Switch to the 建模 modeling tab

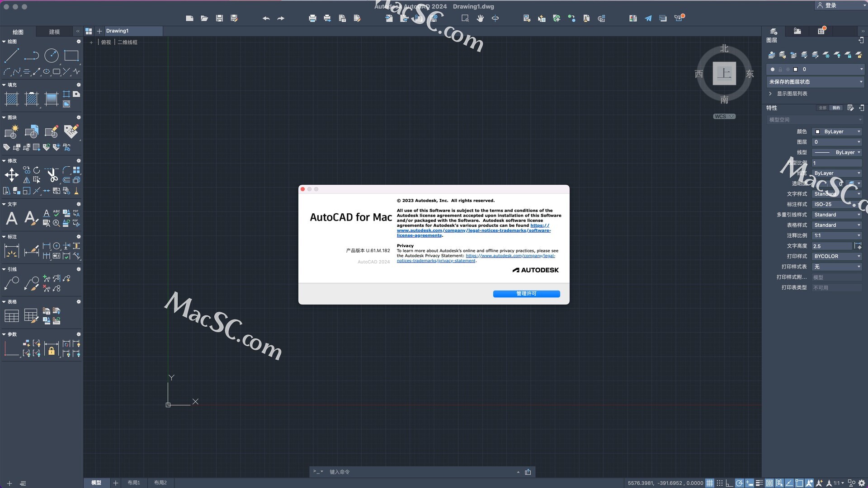[54, 32]
